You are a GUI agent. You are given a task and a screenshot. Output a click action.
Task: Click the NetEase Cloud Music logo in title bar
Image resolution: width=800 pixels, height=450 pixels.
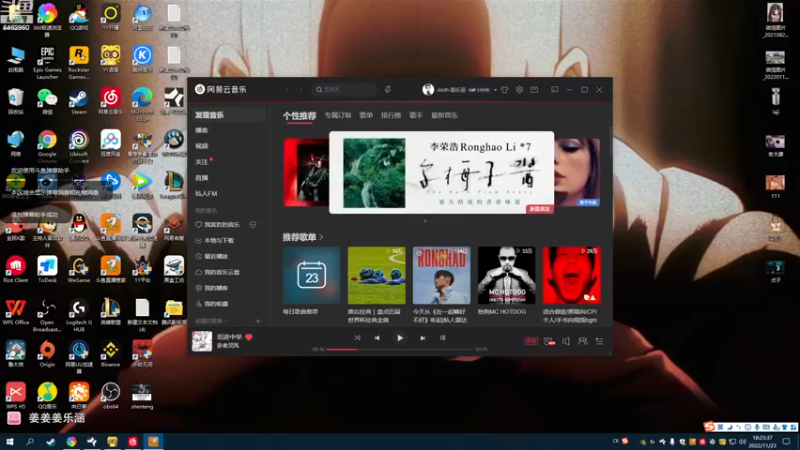pos(220,89)
